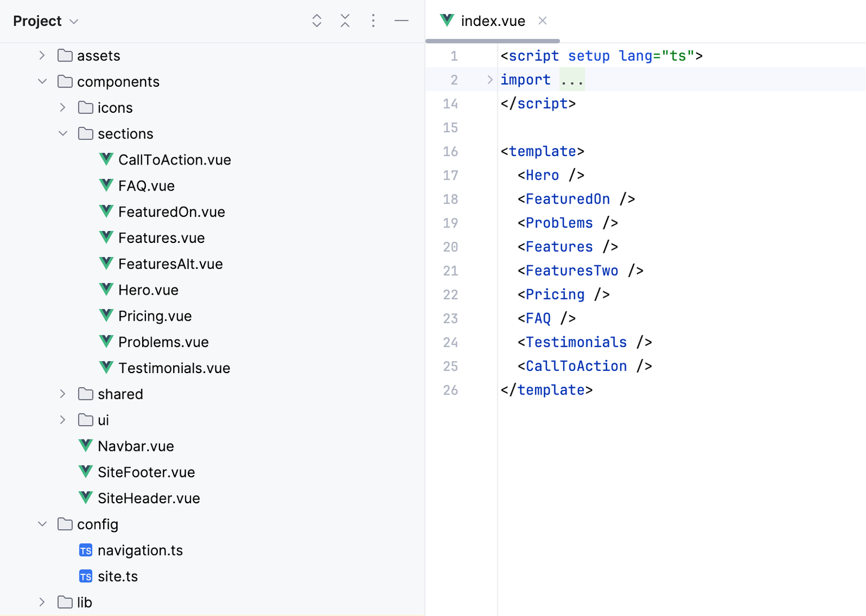
Task: Click the Vue icon beside Hero.vue
Action: [106, 290]
